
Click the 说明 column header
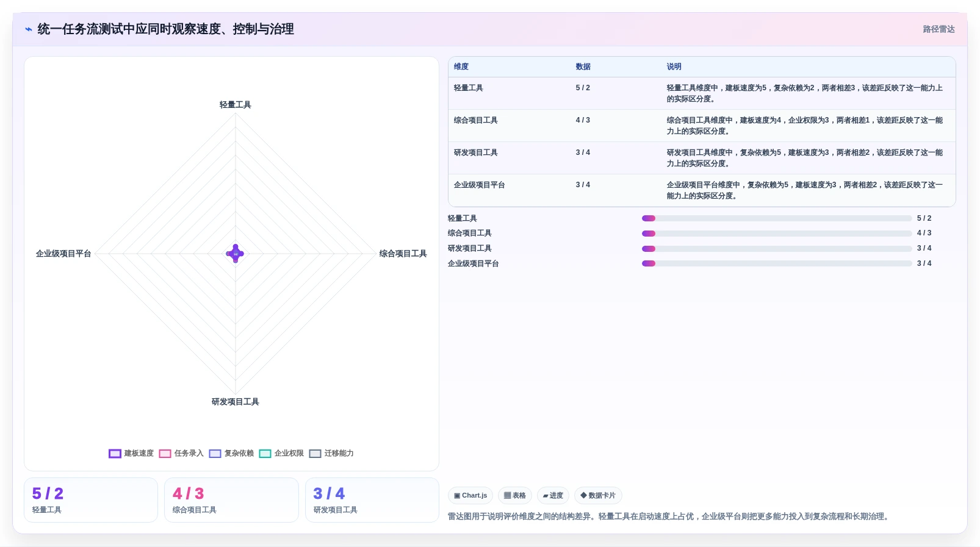click(674, 67)
